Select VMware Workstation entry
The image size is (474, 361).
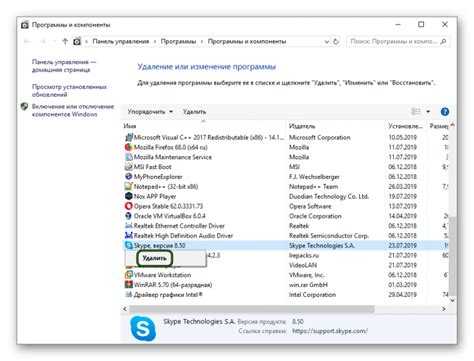tap(162, 275)
